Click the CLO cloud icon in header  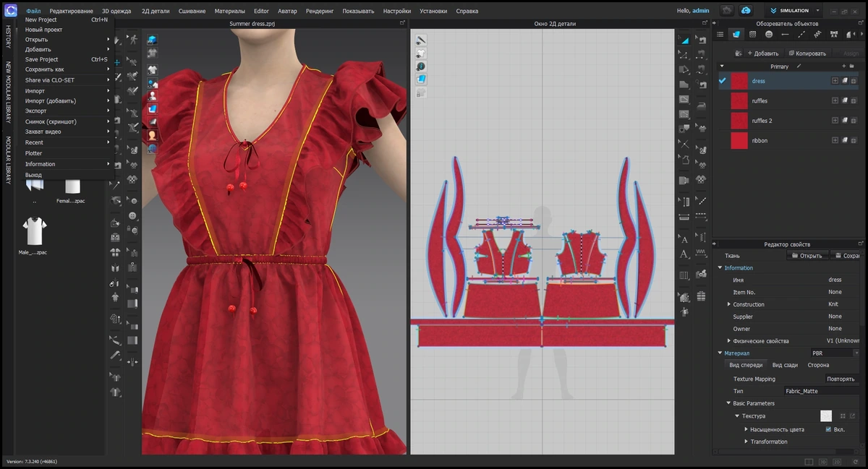746,11
